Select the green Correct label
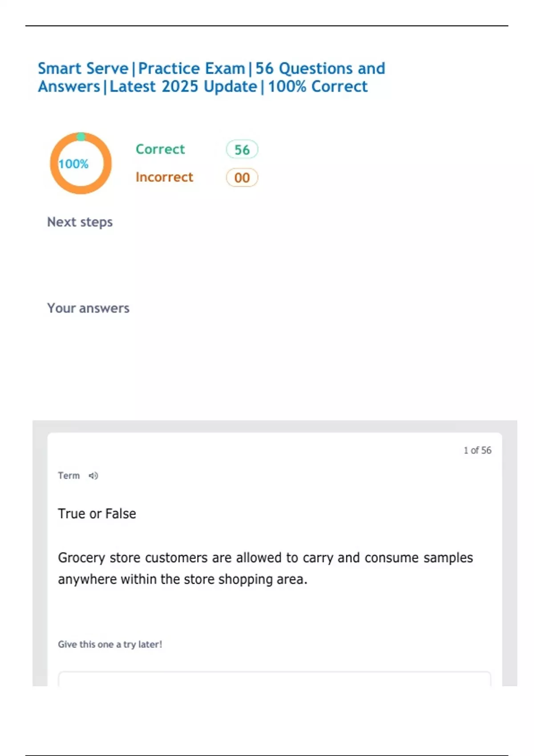Screen dimensions: 534x756 pyautogui.click(x=160, y=149)
